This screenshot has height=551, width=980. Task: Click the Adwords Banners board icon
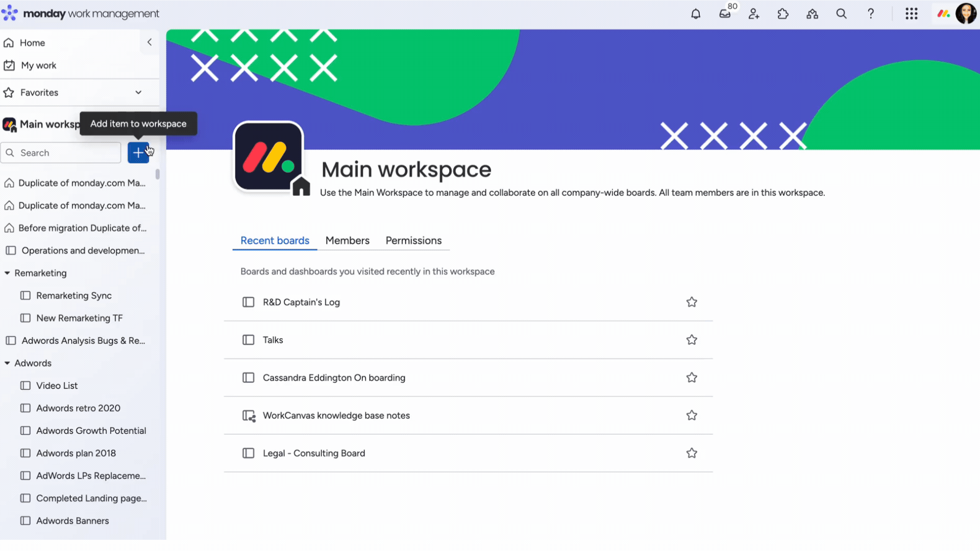point(25,521)
